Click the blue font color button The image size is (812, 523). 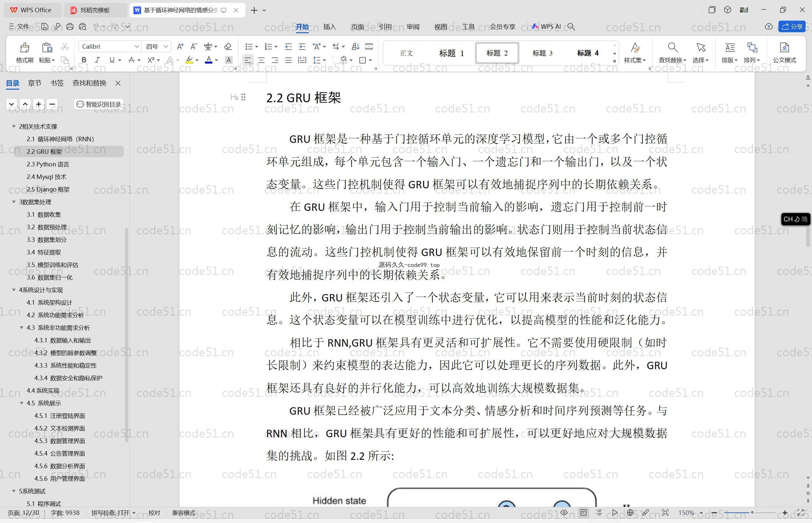[x=209, y=60]
